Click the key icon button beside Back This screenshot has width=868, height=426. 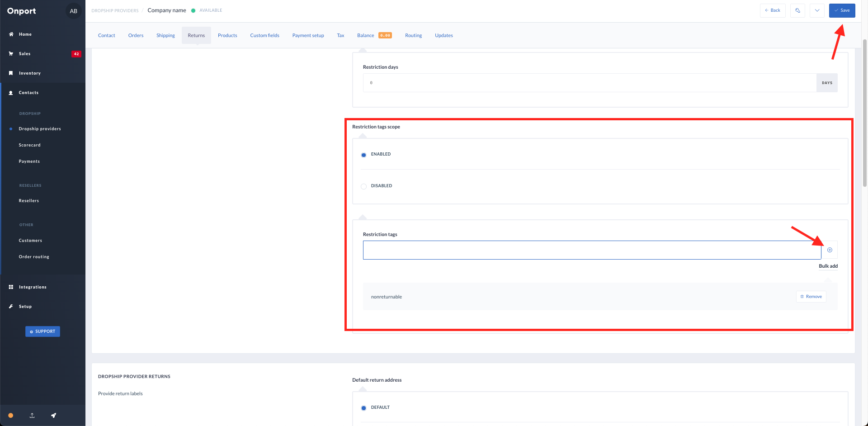[x=798, y=10]
